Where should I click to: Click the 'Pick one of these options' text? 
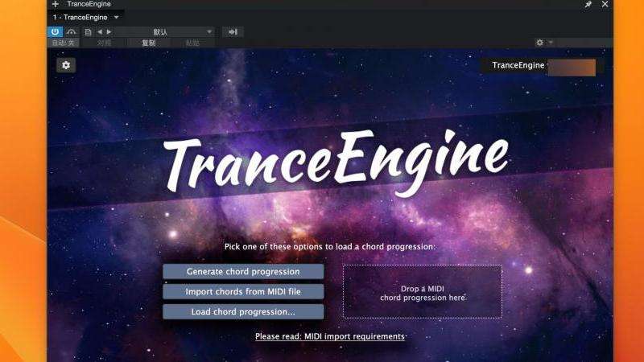[329, 247]
